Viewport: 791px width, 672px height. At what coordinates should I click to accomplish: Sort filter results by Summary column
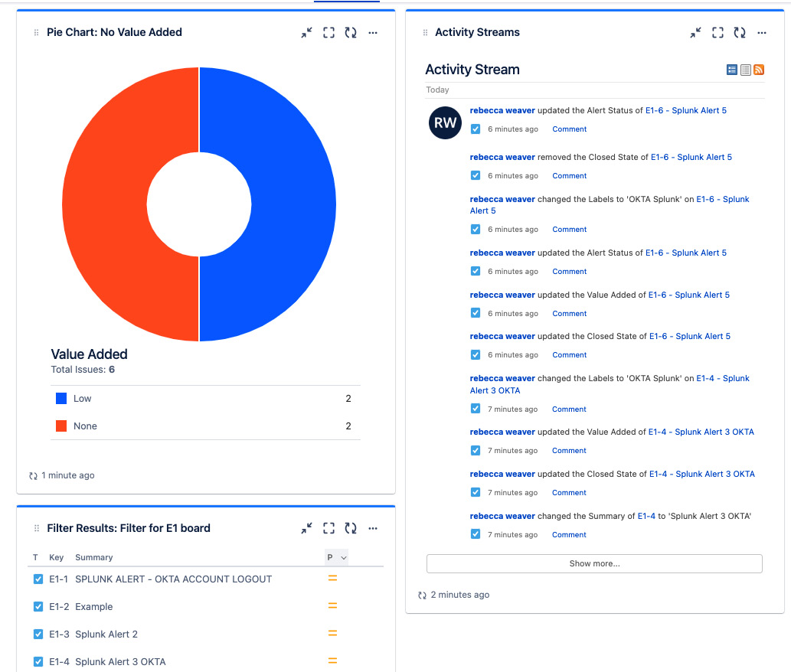94,557
